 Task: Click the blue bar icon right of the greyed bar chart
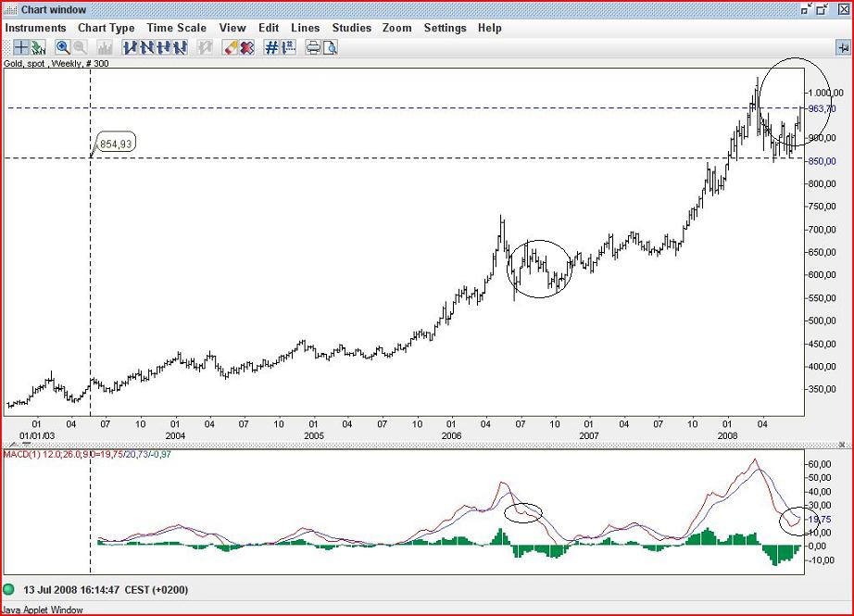click(x=131, y=48)
